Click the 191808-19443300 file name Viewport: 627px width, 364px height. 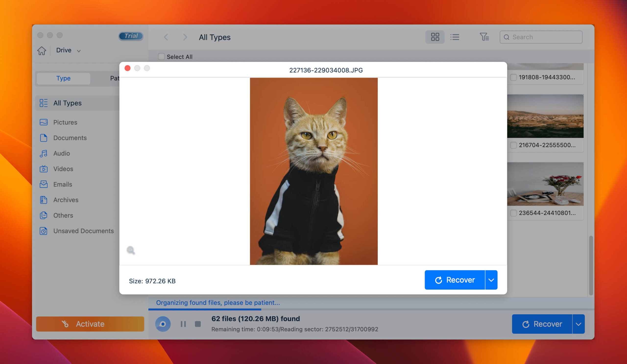pyautogui.click(x=547, y=77)
